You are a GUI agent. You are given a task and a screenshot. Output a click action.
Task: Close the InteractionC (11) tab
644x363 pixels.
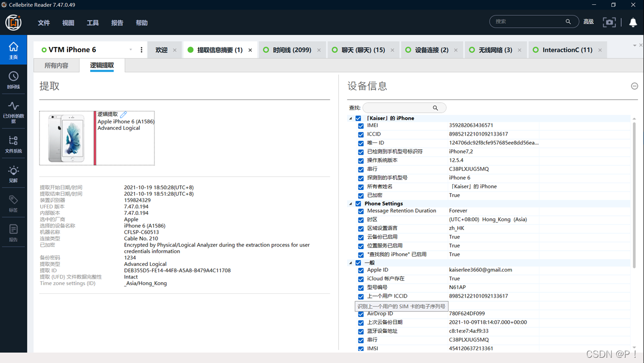pyautogui.click(x=600, y=50)
